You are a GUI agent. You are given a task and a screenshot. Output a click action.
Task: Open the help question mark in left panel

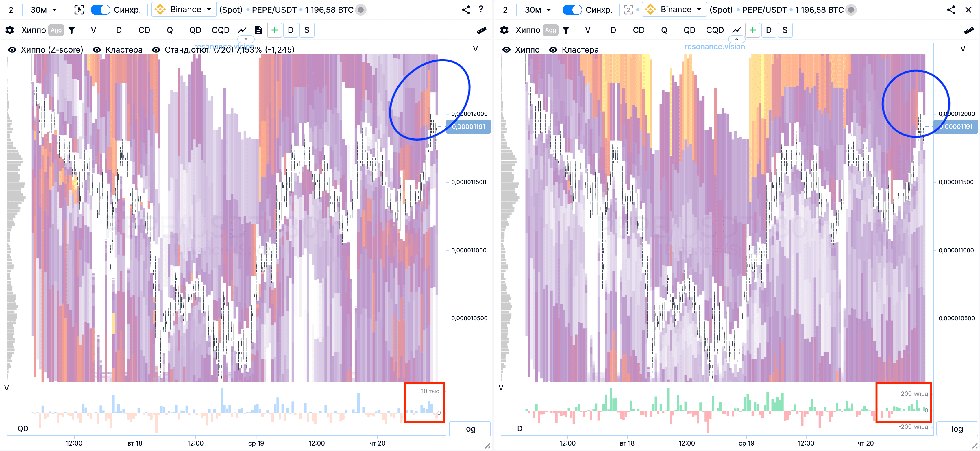(481, 9)
